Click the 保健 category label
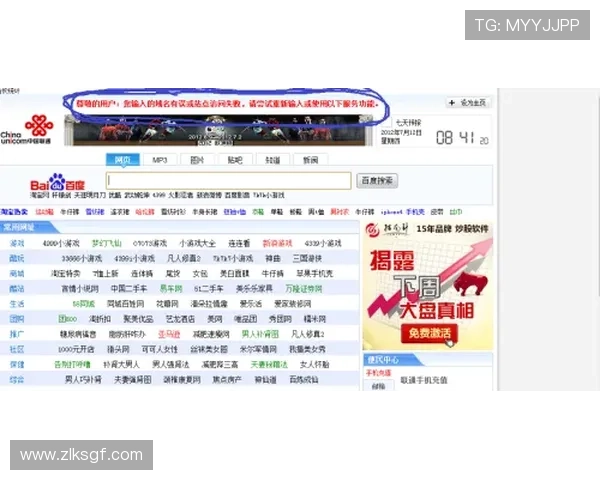Image resolution: width=600 pixels, height=480 pixels. pos(17,364)
